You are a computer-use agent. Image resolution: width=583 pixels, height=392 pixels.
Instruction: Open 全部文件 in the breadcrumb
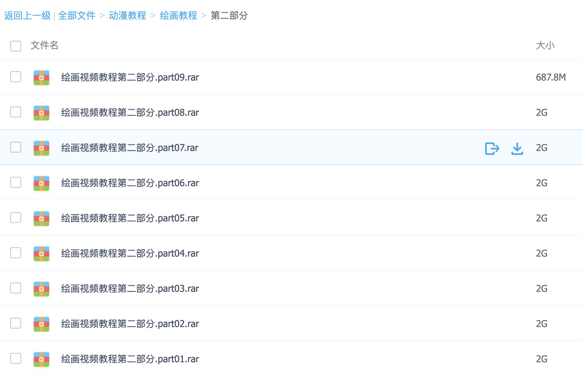pyautogui.click(x=77, y=16)
